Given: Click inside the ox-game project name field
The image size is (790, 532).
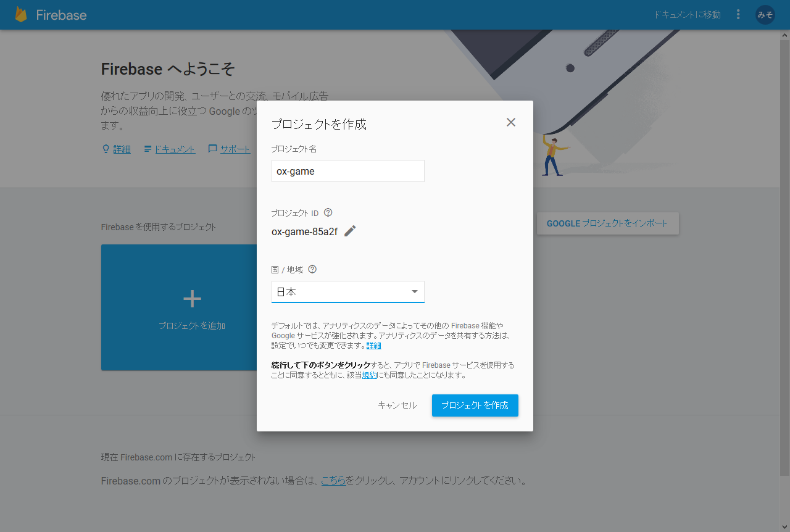Looking at the screenshot, I should [347, 171].
